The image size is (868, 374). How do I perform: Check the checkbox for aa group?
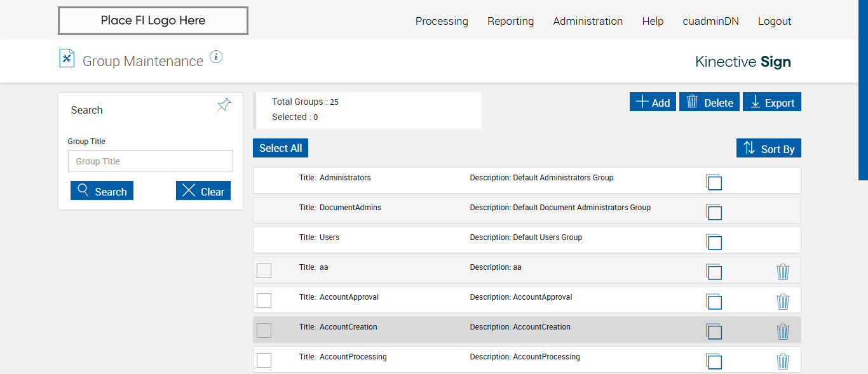(x=264, y=271)
